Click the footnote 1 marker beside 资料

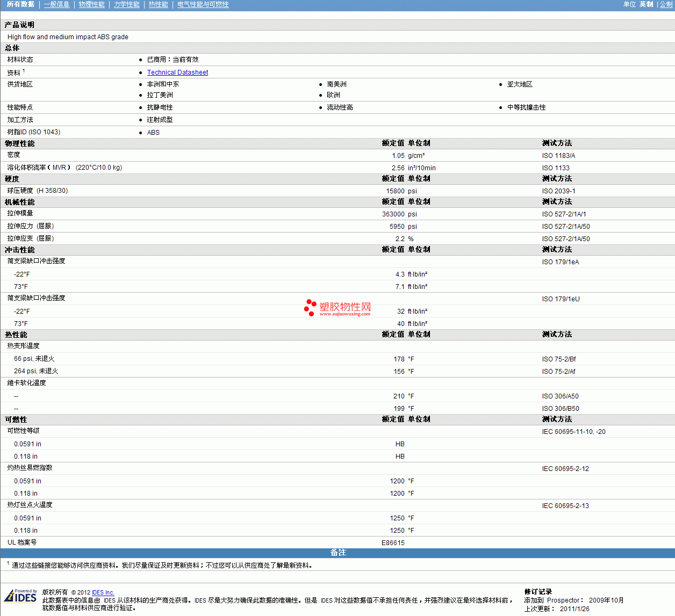pyautogui.click(x=24, y=70)
